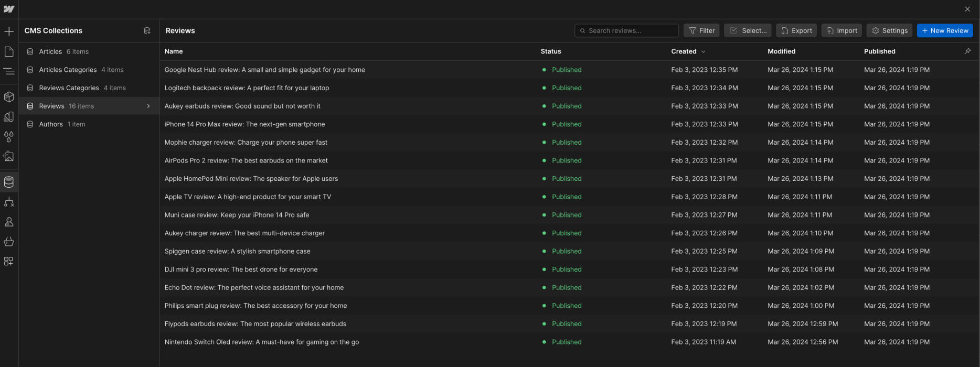Open the Ecommerce basket icon
This screenshot has width=980, height=367.
(x=9, y=242)
